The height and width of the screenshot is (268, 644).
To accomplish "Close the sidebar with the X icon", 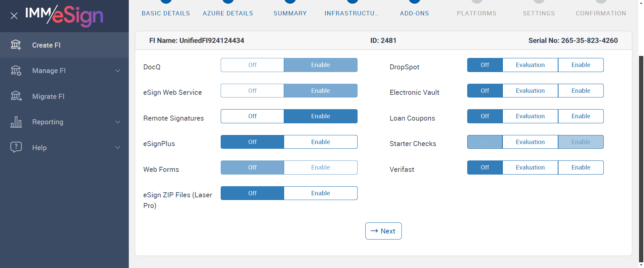I will click(14, 16).
